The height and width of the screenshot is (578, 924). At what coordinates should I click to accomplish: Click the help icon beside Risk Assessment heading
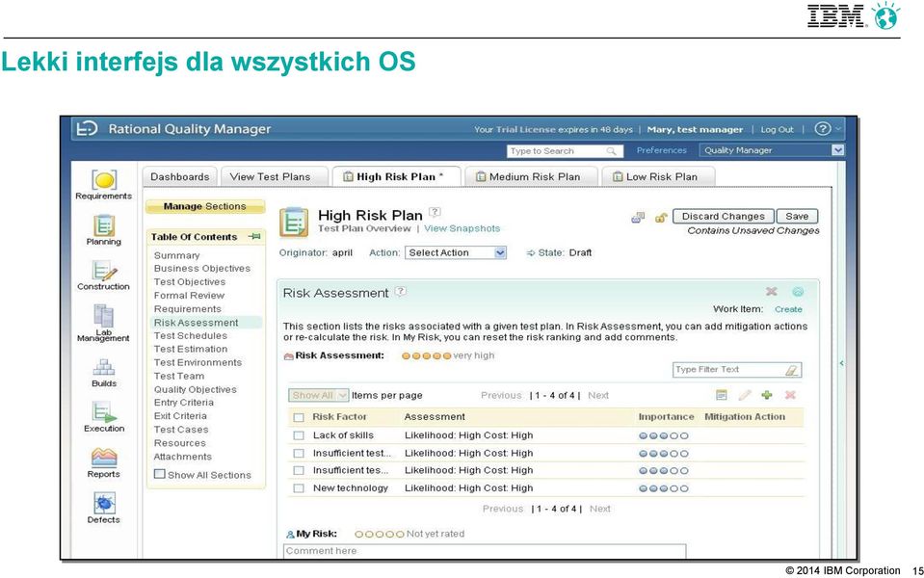click(x=400, y=291)
